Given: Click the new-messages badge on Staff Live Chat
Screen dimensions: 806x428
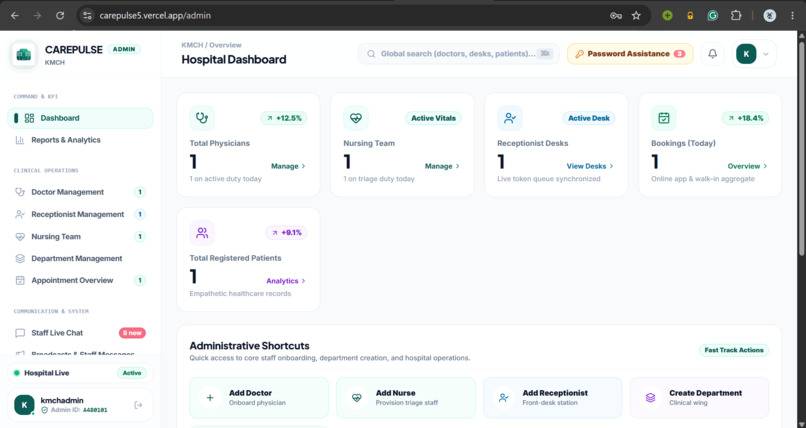Looking at the screenshot, I should pos(132,333).
